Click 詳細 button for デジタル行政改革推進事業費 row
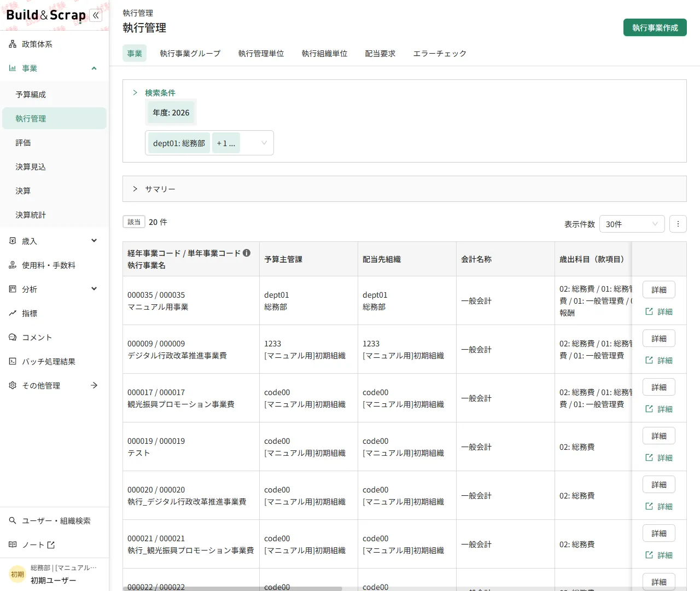The height and width of the screenshot is (591, 700). click(x=659, y=338)
